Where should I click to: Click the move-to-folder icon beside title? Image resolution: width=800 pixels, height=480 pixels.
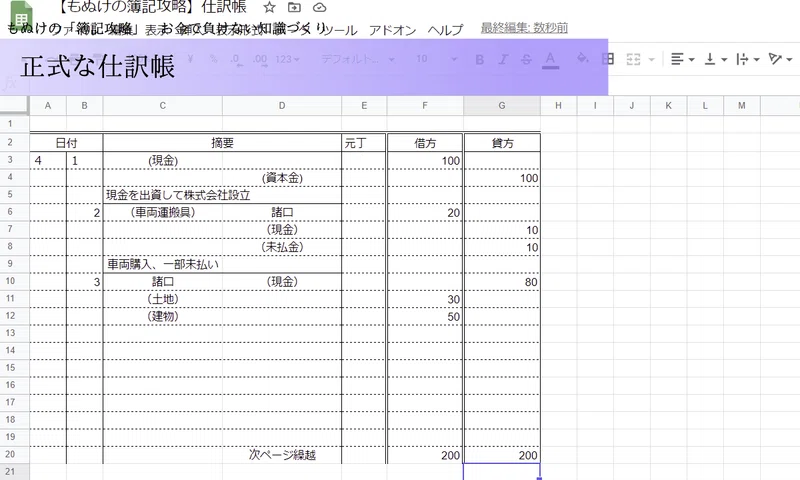click(294, 7)
